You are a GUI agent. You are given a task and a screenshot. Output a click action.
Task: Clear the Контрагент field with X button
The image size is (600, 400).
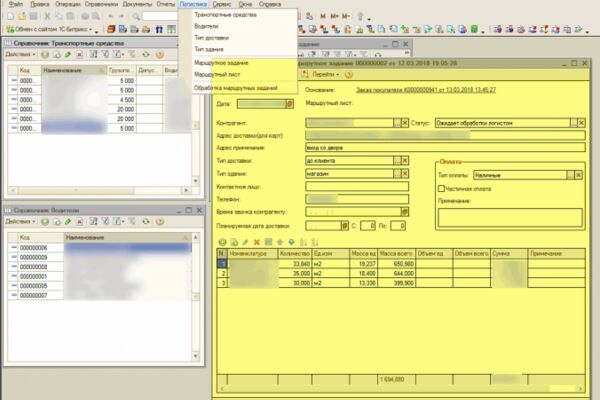405,123
